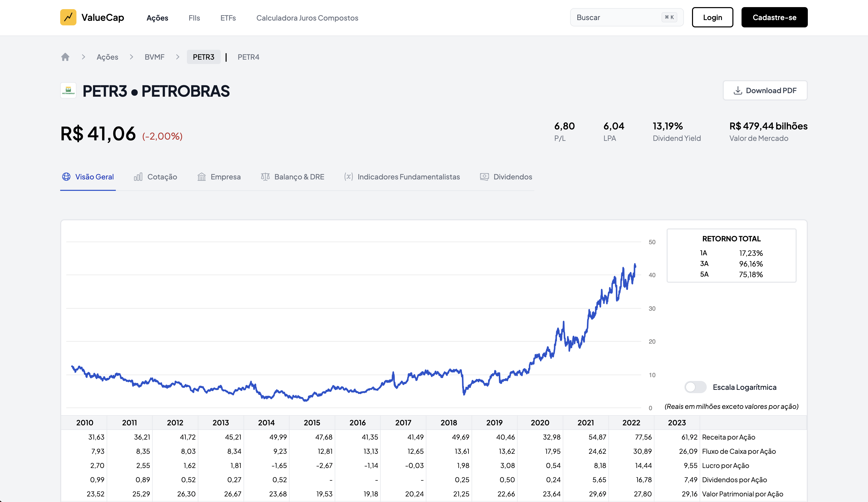Click the R$ 479,44 bilhões market value
The width and height of the screenshot is (868, 502).
click(x=768, y=126)
